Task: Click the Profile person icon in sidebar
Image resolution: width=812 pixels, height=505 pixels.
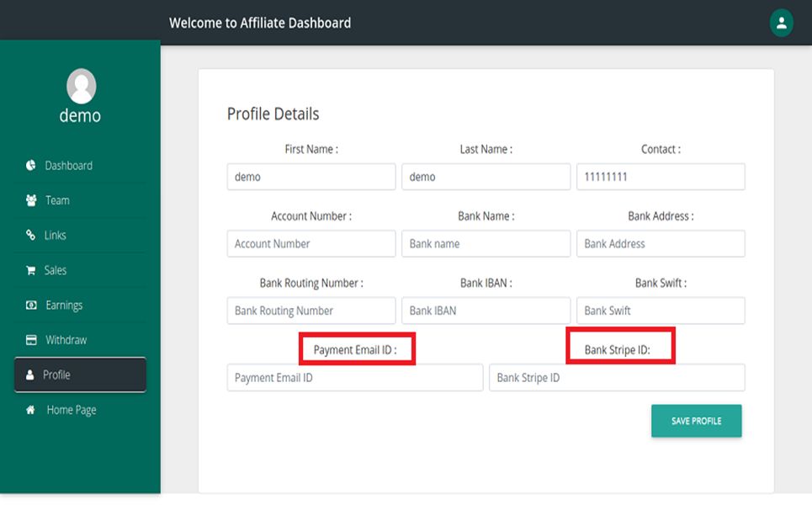Action: click(30, 375)
